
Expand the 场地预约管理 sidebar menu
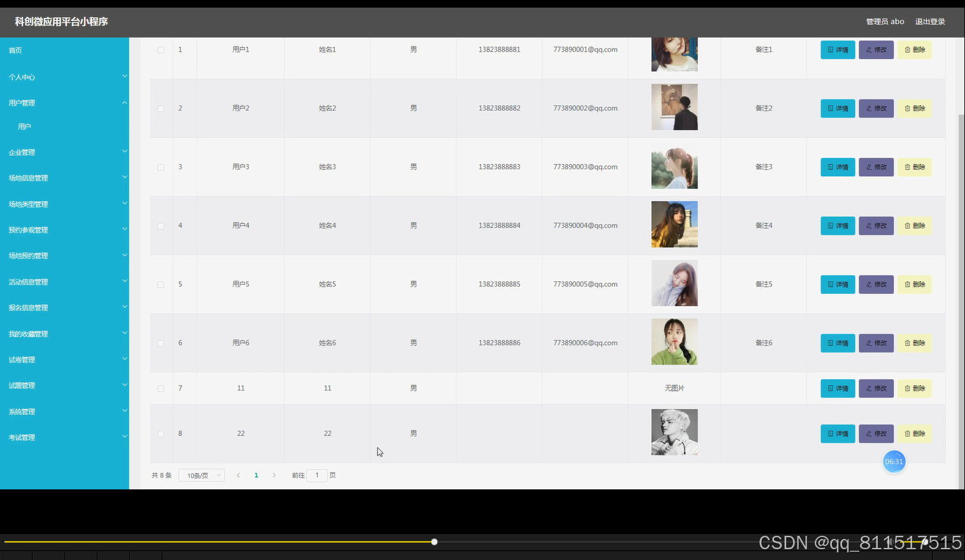[64, 256]
